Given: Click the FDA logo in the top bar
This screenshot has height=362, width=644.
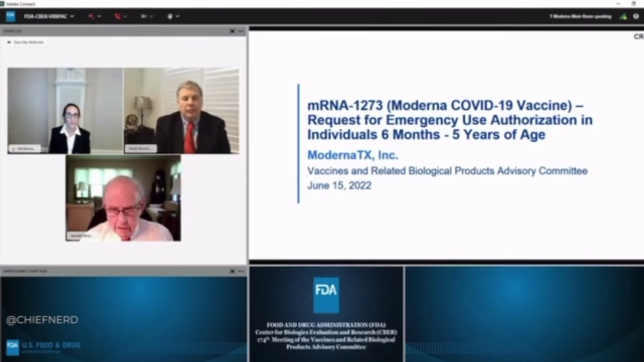Looking at the screenshot, I should point(10,16).
